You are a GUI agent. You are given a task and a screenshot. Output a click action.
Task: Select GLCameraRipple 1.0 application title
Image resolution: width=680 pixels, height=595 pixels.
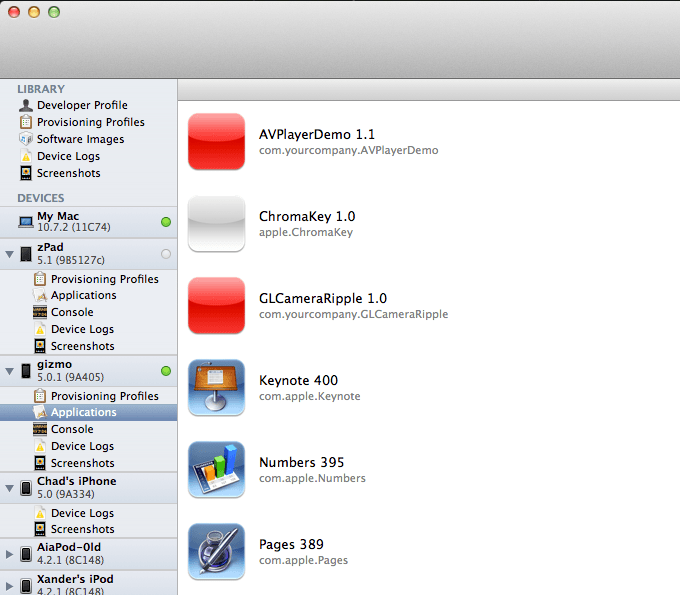pyautogui.click(x=323, y=298)
